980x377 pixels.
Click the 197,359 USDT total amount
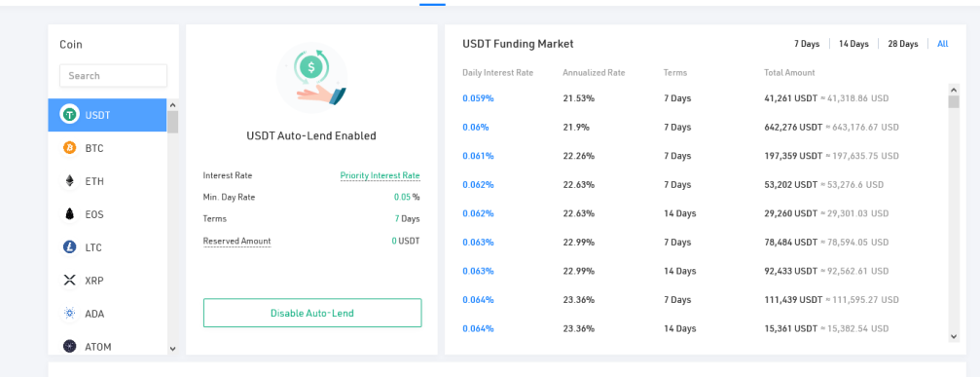793,156
